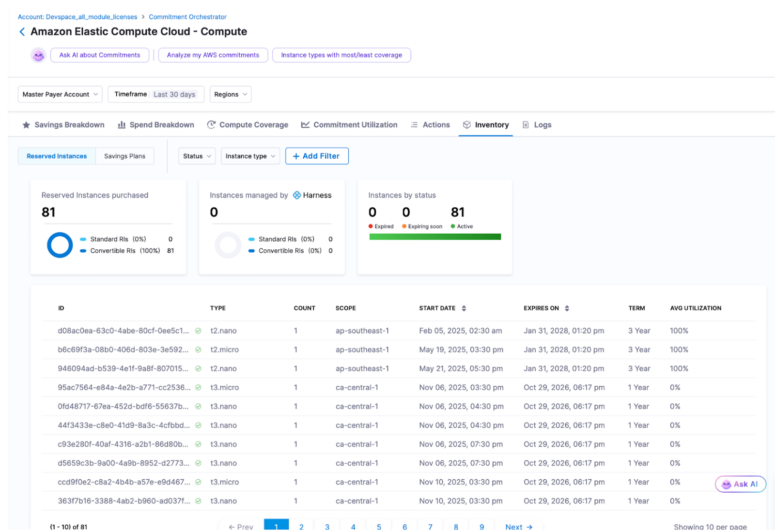Click active status check icon for d08ac0ea row

[198, 331]
